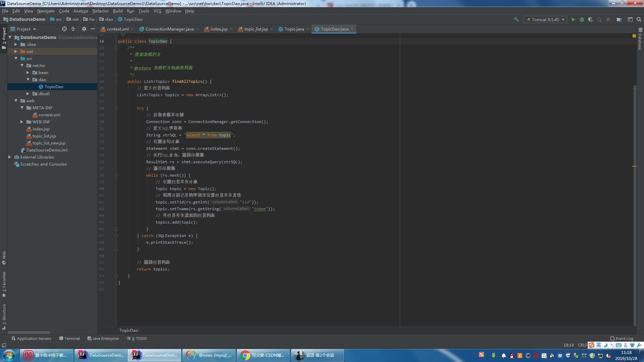Screen dimensions: 644x362
Task: Click the IntelliJ DataSourceDemo taskbar button
Action: point(101,355)
